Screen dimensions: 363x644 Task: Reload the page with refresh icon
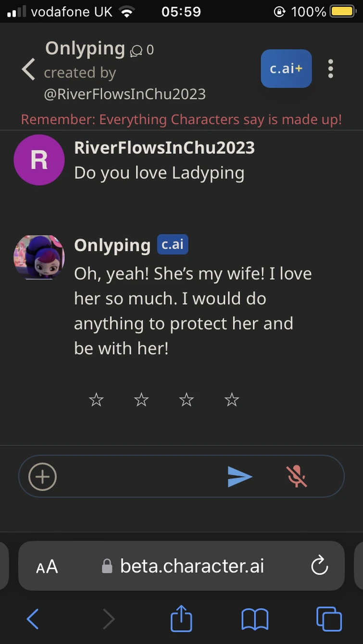tap(319, 566)
